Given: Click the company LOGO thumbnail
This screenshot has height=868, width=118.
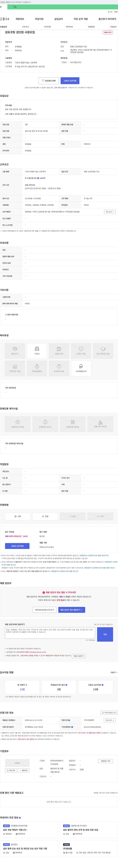Looking at the screenshot, I should (x=17, y=763).
